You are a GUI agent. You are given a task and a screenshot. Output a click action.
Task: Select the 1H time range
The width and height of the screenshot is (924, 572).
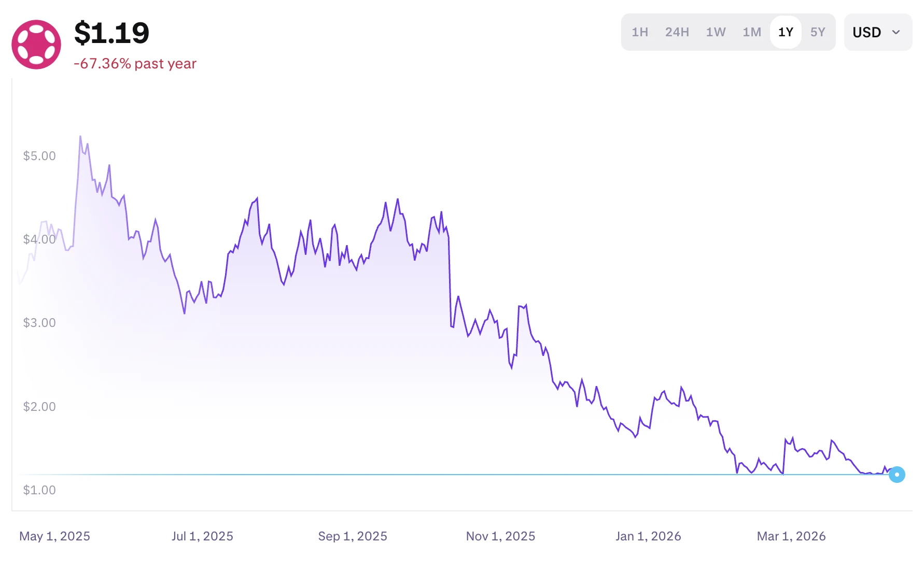(x=640, y=32)
